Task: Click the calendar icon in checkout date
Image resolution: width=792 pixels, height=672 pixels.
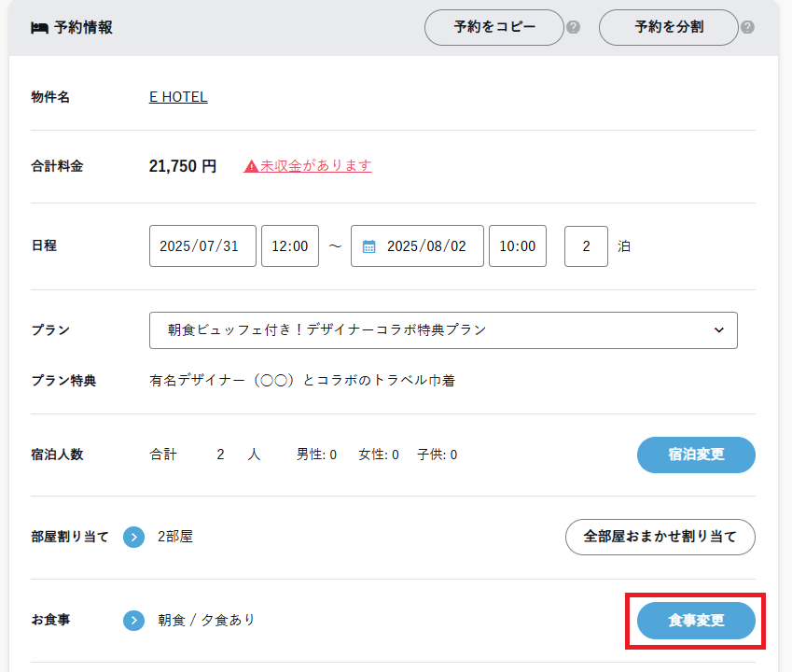Action: tap(368, 246)
